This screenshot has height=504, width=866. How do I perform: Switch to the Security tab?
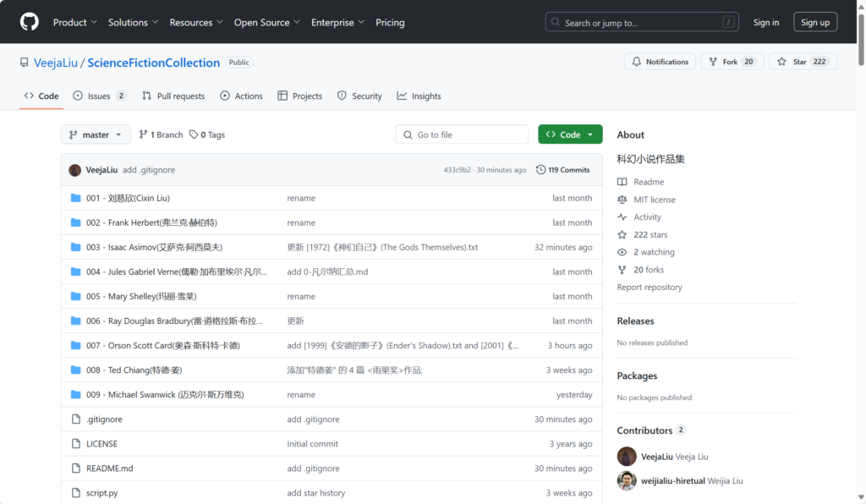[x=359, y=96]
